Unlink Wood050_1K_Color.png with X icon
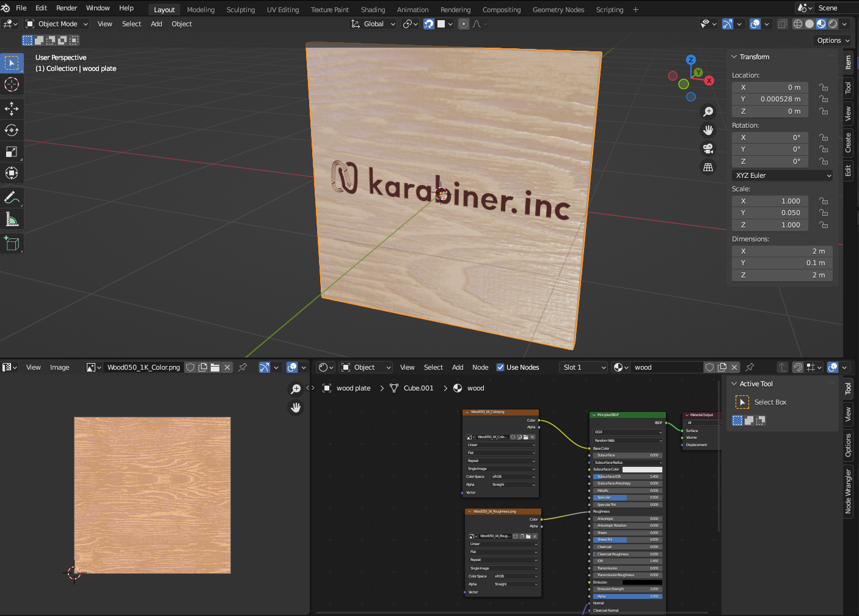Viewport: 859px width, 616px height. click(227, 367)
